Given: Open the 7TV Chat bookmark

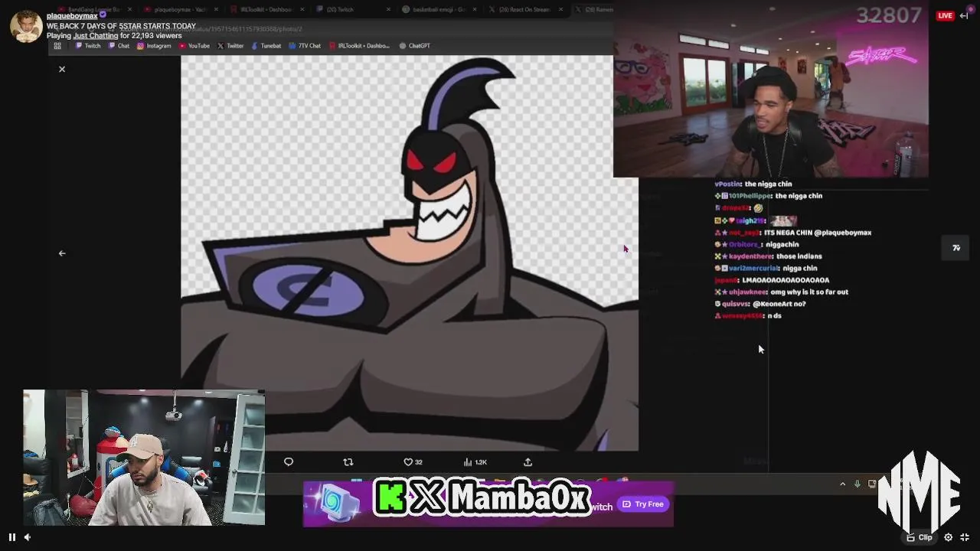Looking at the screenshot, I should coord(305,46).
